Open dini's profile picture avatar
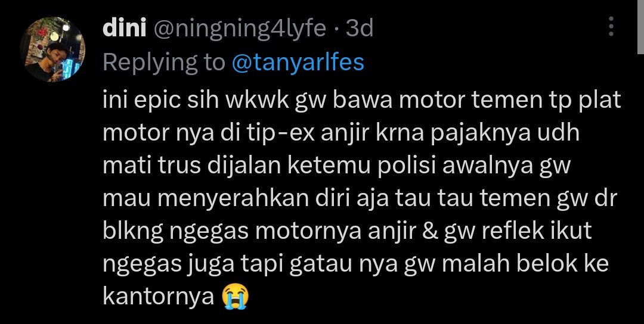The width and height of the screenshot is (644, 324). click(x=52, y=49)
